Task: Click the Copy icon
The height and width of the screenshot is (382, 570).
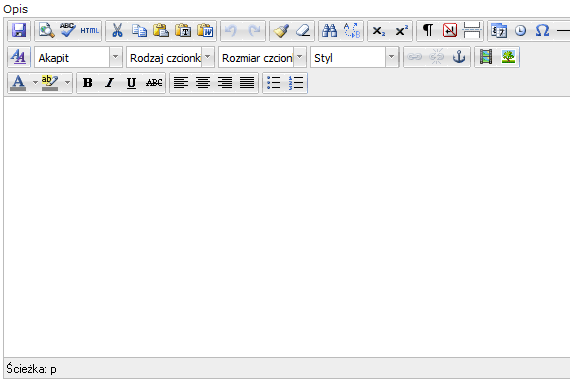Action: click(x=139, y=31)
